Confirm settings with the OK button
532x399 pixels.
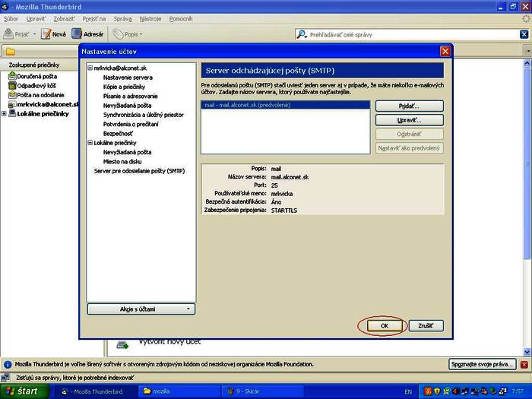click(385, 326)
